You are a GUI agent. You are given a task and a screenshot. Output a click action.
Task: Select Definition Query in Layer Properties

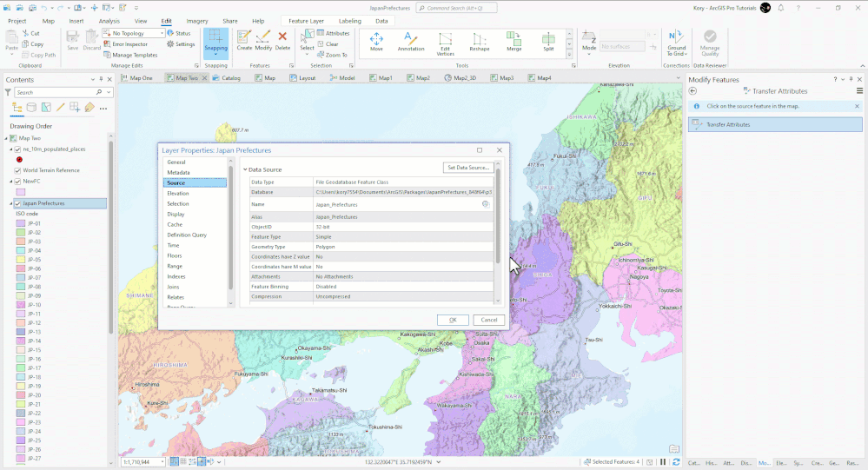pyautogui.click(x=187, y=235)
